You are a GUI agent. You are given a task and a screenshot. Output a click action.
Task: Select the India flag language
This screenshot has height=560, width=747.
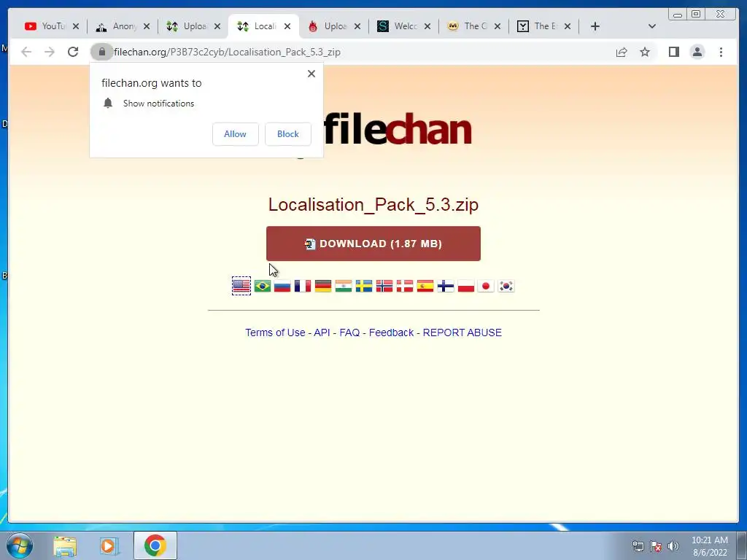344,286
